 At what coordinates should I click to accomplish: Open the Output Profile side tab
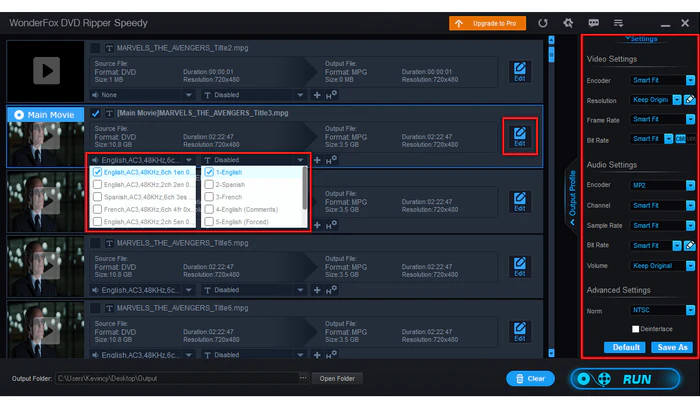pos(572,198)
